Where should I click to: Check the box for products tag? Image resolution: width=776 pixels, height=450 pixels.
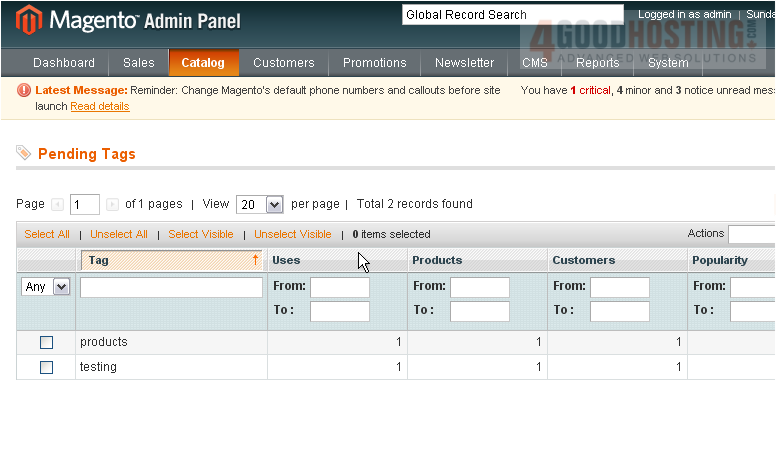point(46,342)
